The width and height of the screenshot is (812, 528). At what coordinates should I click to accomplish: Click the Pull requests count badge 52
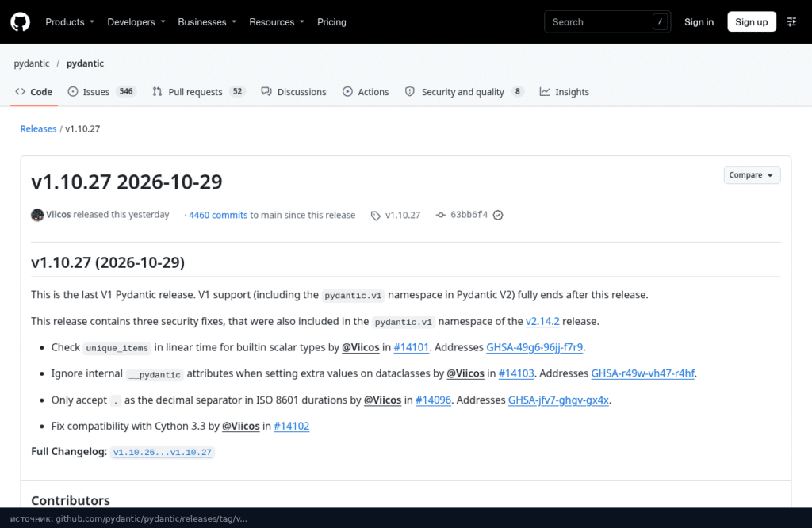pos(237,91)
